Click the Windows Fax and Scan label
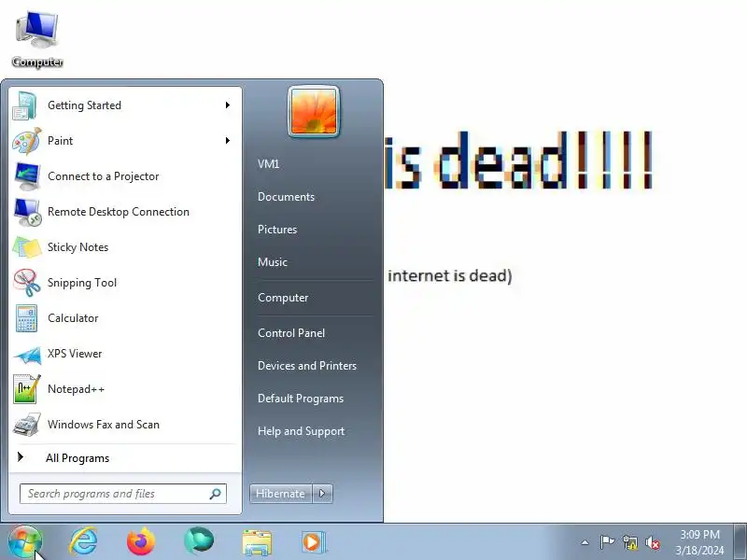 [104, 425]
